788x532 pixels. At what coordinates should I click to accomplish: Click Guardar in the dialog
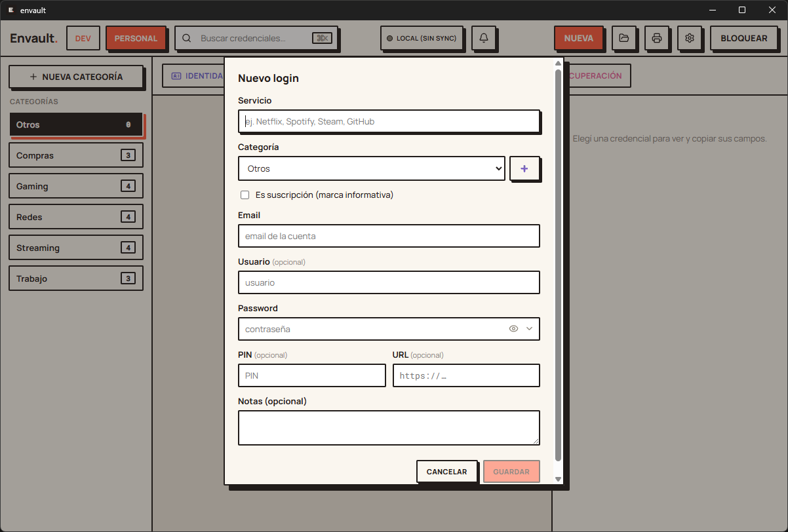[511, 472]
